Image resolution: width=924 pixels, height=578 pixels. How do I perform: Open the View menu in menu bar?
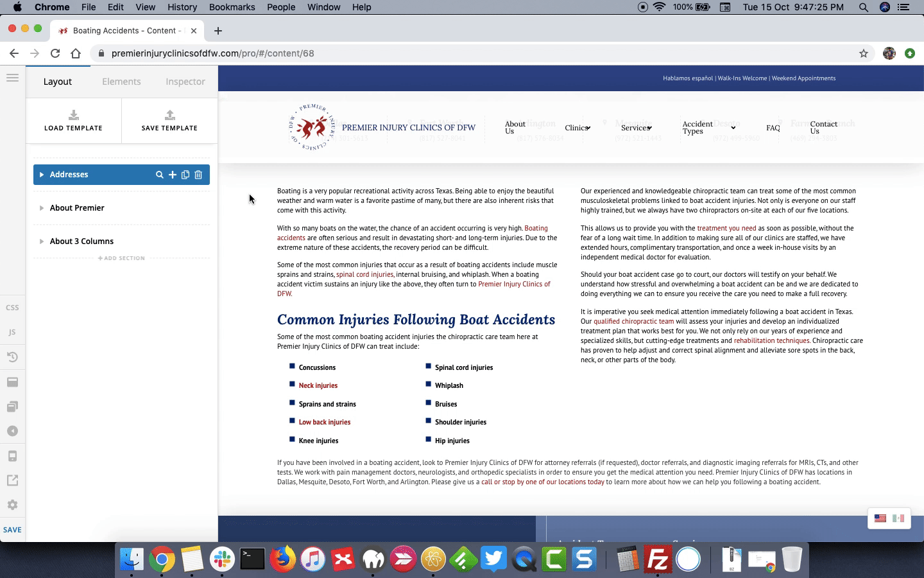pos(146,7)
